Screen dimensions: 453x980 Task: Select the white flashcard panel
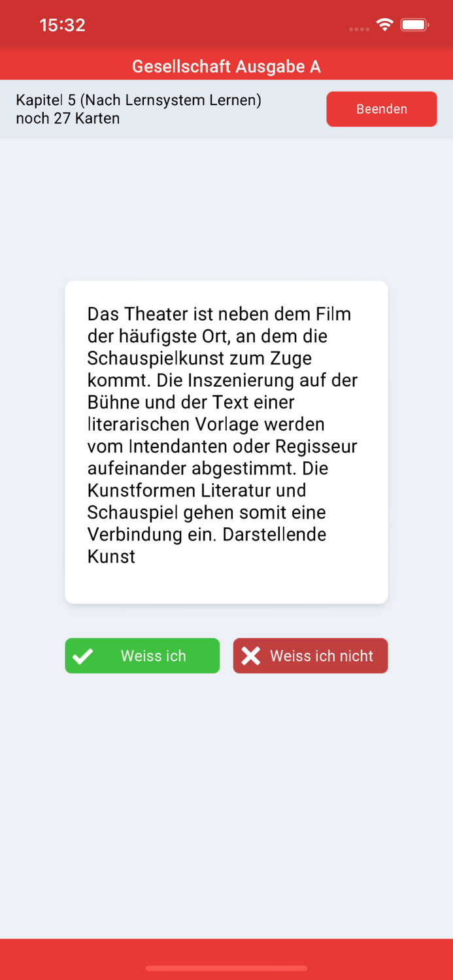pyautogui.click(x=226, y=441)
